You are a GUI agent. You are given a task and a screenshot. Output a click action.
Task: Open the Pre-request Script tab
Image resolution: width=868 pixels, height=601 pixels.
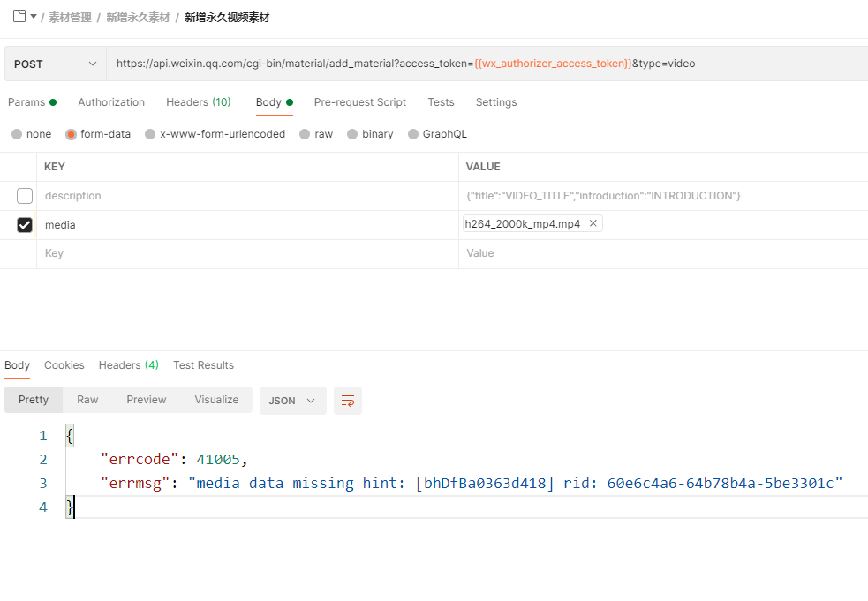360,102
